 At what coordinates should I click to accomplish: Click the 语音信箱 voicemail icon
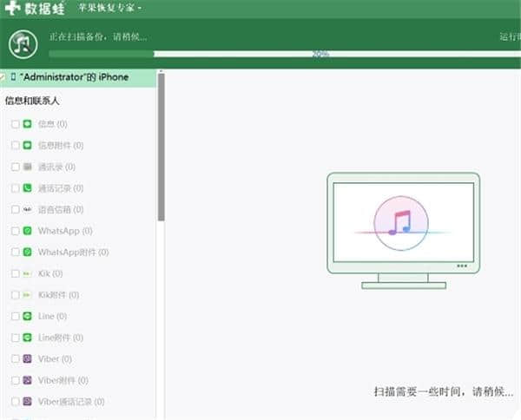[28, 209]
